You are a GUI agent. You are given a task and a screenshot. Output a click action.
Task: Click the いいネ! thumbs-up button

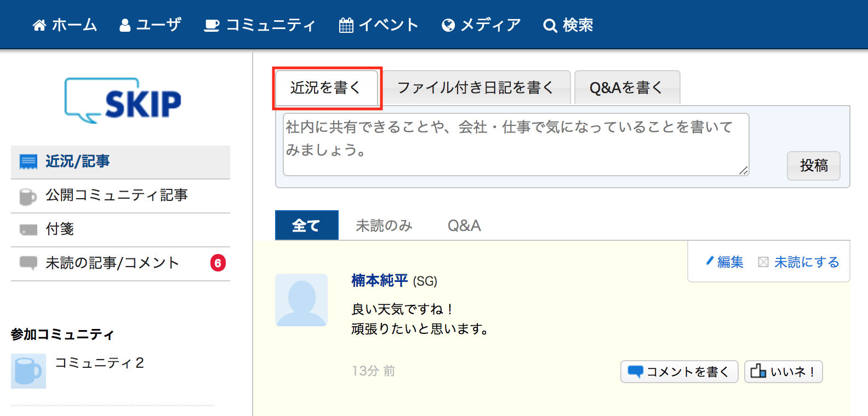click(783, 372)
